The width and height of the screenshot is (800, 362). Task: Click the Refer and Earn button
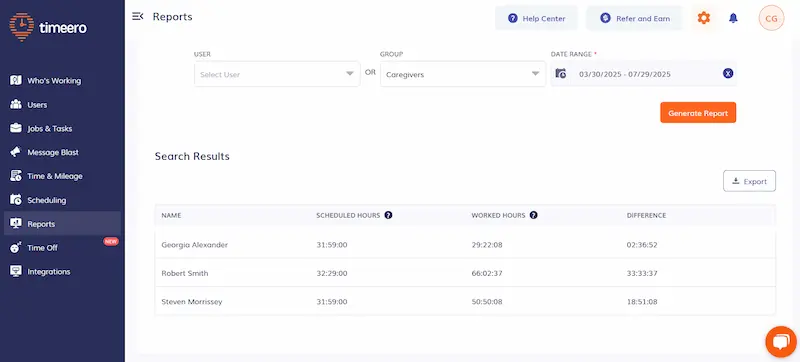(634, 18)
